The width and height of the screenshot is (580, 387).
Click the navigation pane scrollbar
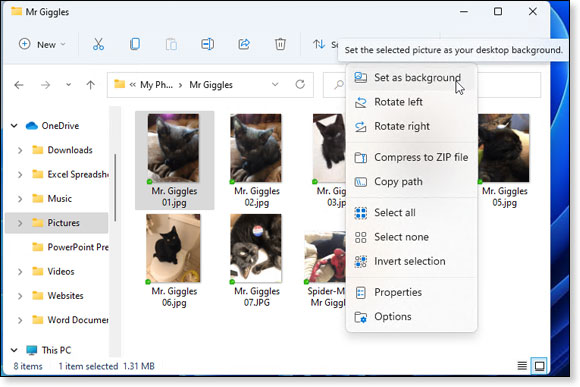(x=115, y=188)
